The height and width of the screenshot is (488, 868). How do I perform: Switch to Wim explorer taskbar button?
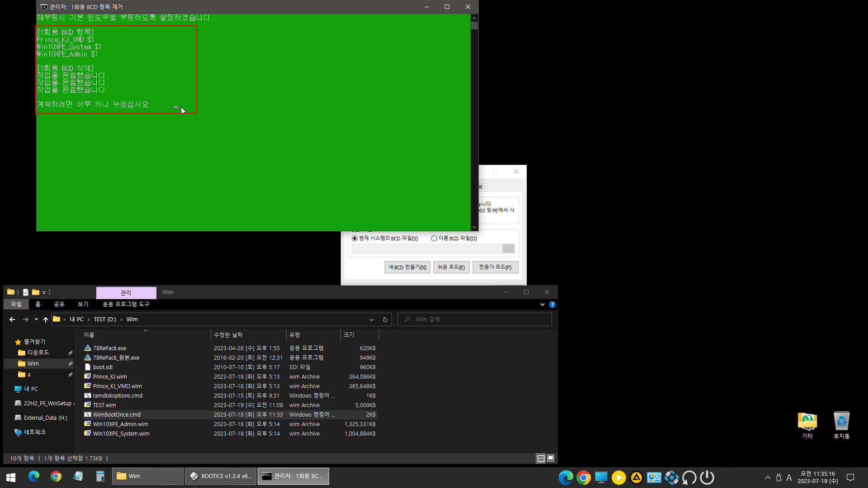coord(148,476)
